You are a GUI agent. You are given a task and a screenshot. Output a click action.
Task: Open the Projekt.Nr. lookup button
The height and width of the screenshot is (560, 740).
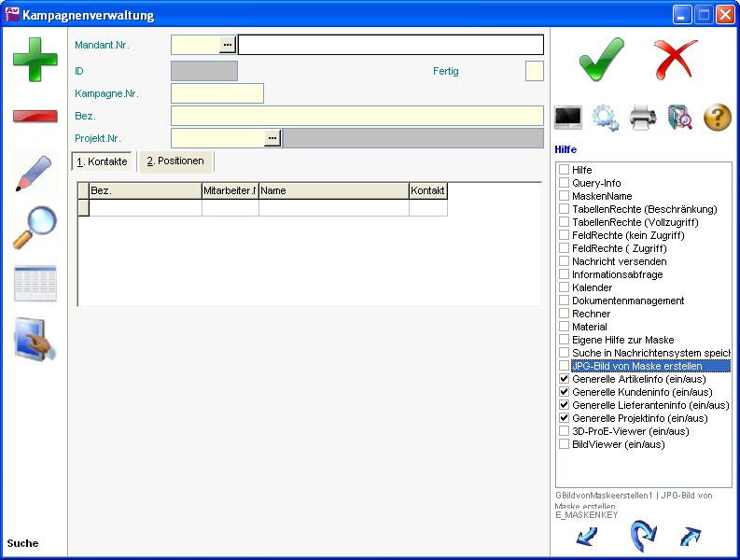(272, 138)
